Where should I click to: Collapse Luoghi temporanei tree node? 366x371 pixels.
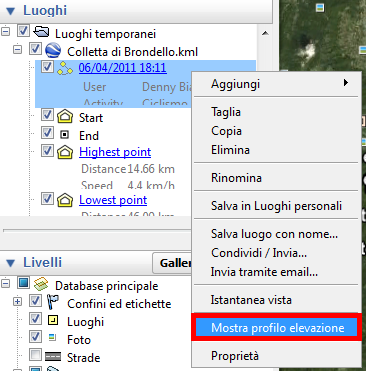pyautogui.click(x=5, y=32)
